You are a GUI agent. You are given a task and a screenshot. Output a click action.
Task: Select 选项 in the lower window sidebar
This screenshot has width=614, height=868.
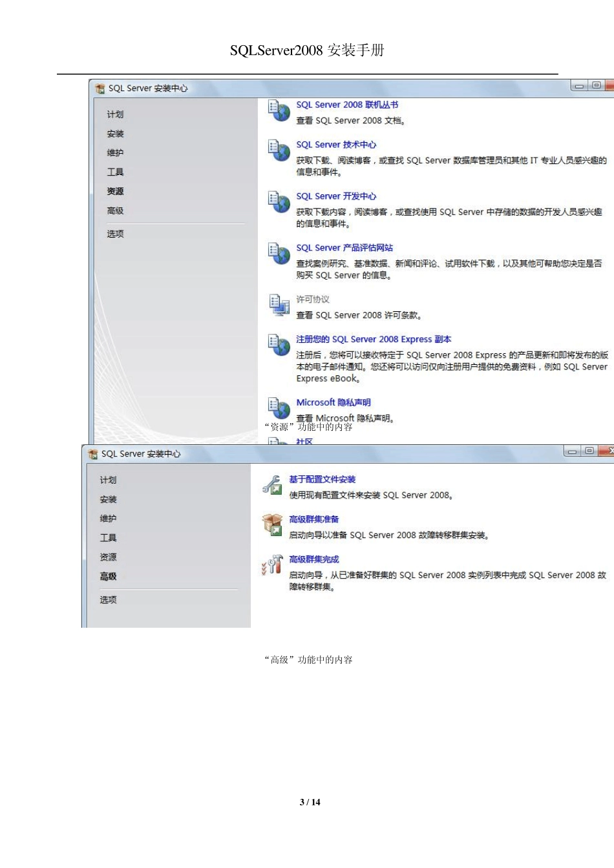pyautogui.click(x=108, y=600)
